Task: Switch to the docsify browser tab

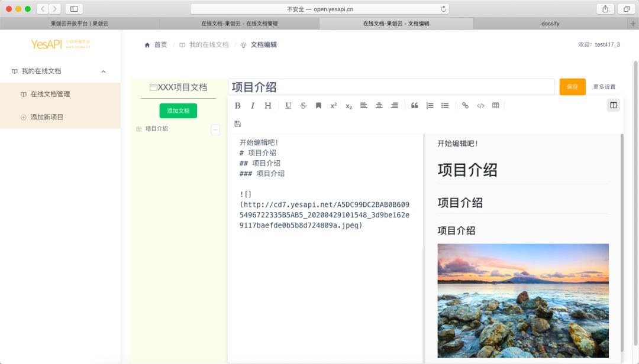Action: [x=550, y=23]
